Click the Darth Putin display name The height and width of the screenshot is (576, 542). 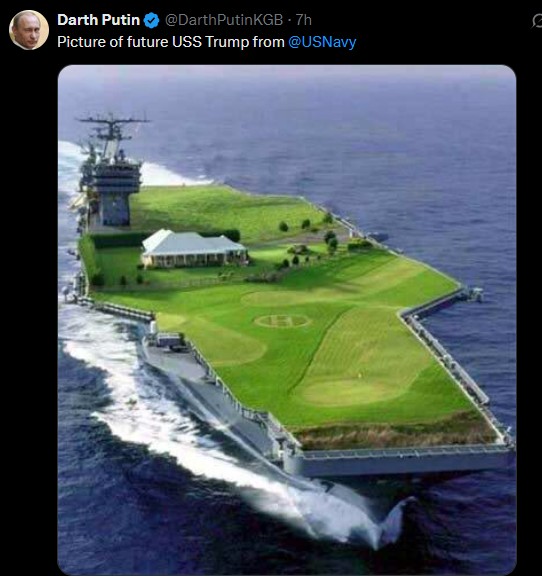(x=98, y=20)
